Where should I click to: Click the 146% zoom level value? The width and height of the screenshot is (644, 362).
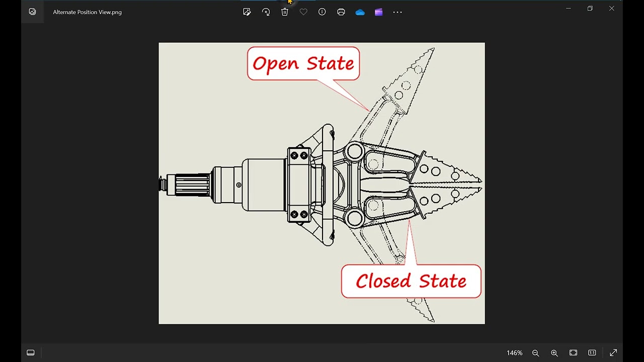coord(514,353)
